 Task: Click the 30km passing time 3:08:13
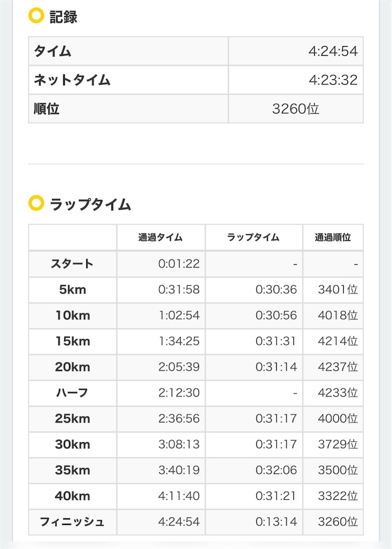179,444
